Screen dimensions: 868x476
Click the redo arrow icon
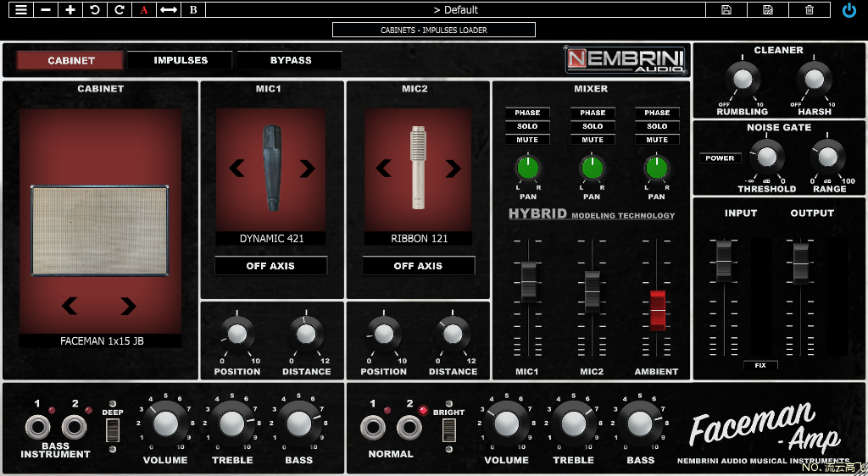coord(119,9)
